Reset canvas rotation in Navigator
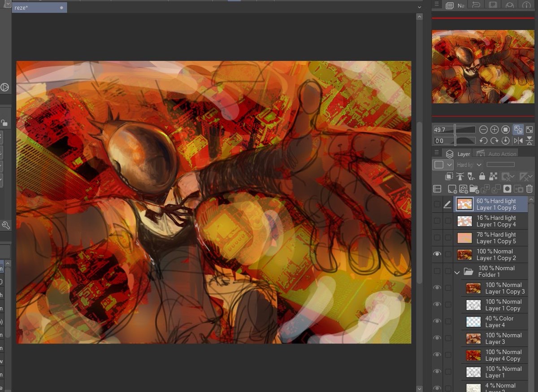 (x=506, y=141)
